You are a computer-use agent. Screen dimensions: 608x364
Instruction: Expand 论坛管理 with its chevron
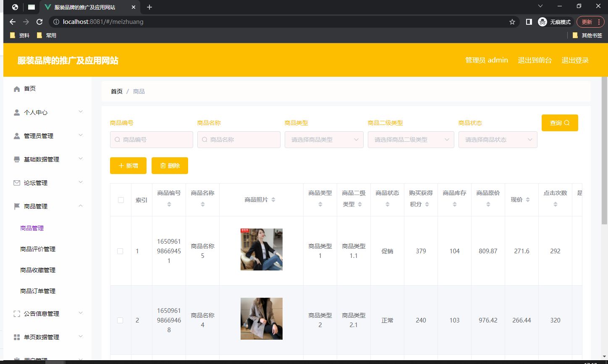(81, 182)
